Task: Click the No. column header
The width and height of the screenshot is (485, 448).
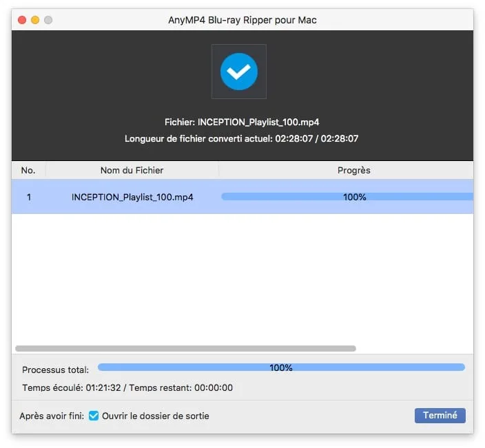Action: 28,170
